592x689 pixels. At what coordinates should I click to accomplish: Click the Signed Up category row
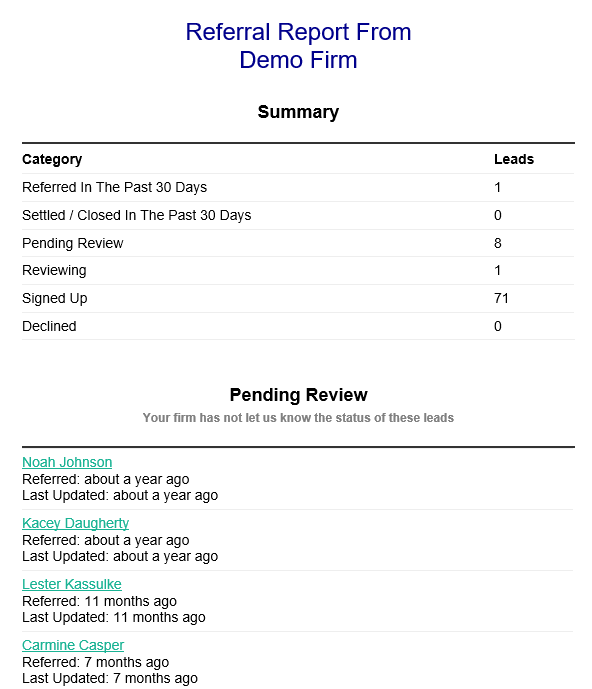pos(298,298)
